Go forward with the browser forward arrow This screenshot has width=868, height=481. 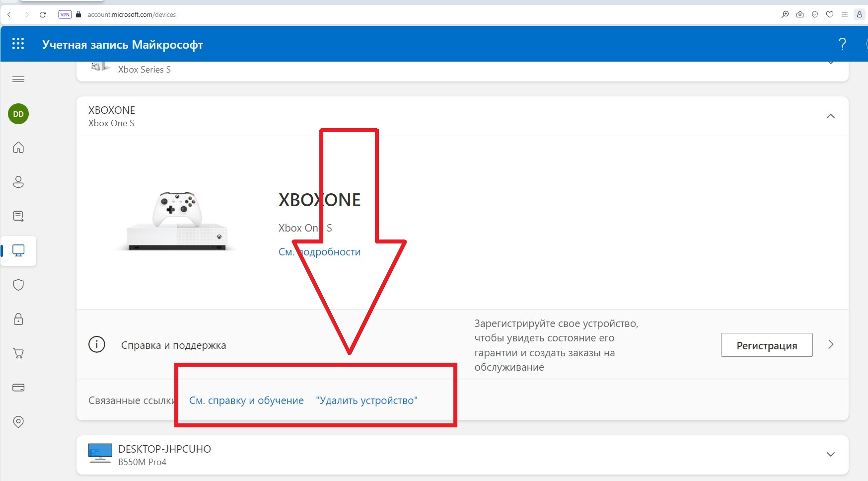(x=27, y=15)
